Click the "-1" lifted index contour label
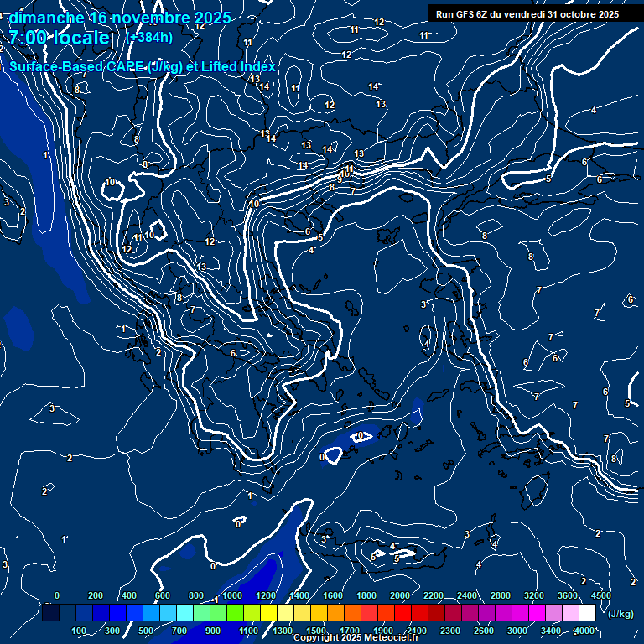The width and height of the screenshot is (644, 644). [215, 600]
